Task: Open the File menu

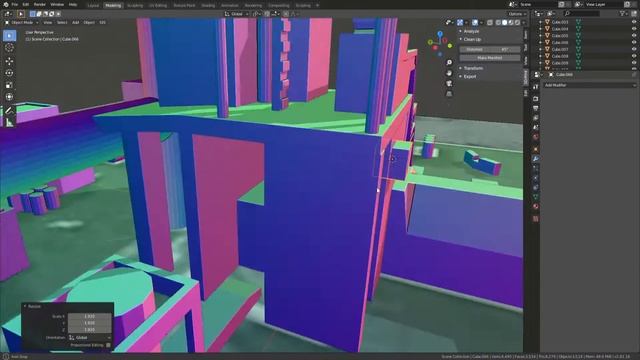Action: point(15,4)
